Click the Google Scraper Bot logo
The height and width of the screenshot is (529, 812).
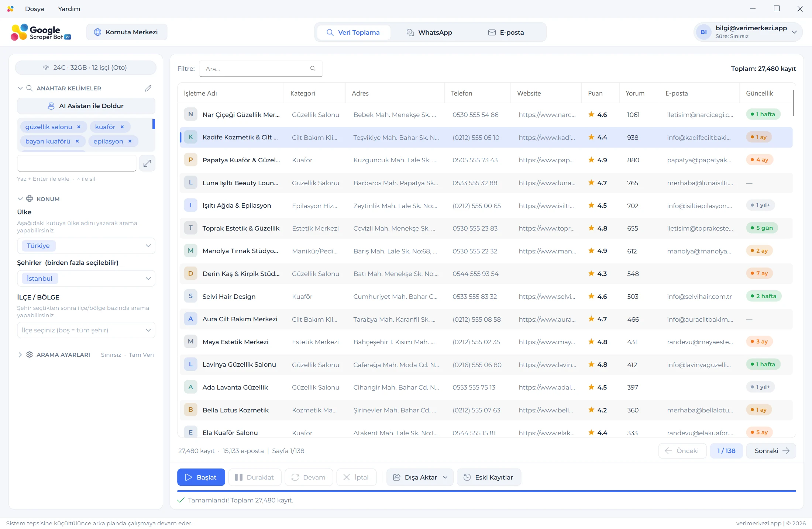pos(41,32)
